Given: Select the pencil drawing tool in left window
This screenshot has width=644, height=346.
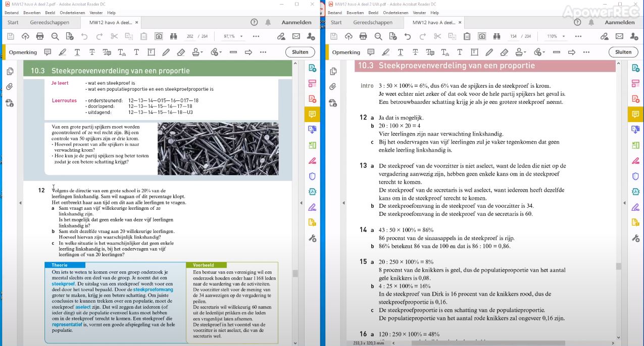Looking at the screenshot, I should [x=166, y=52].
